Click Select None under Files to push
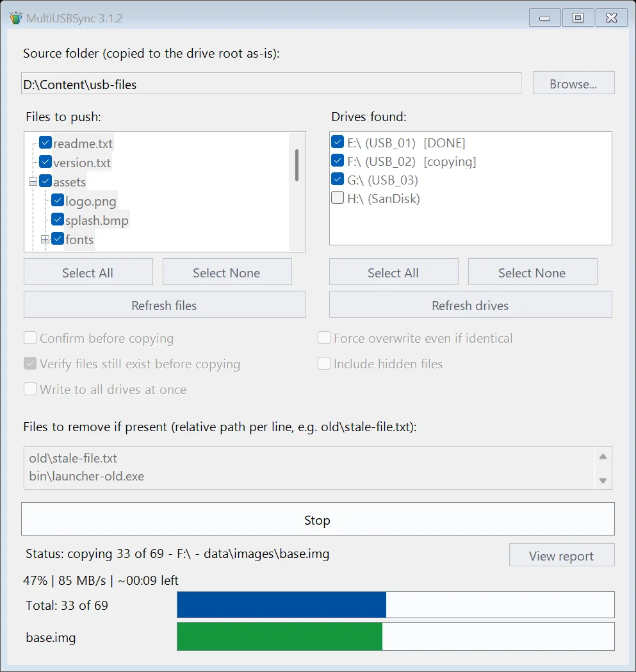The image size is (636, 672). point(227,272)
